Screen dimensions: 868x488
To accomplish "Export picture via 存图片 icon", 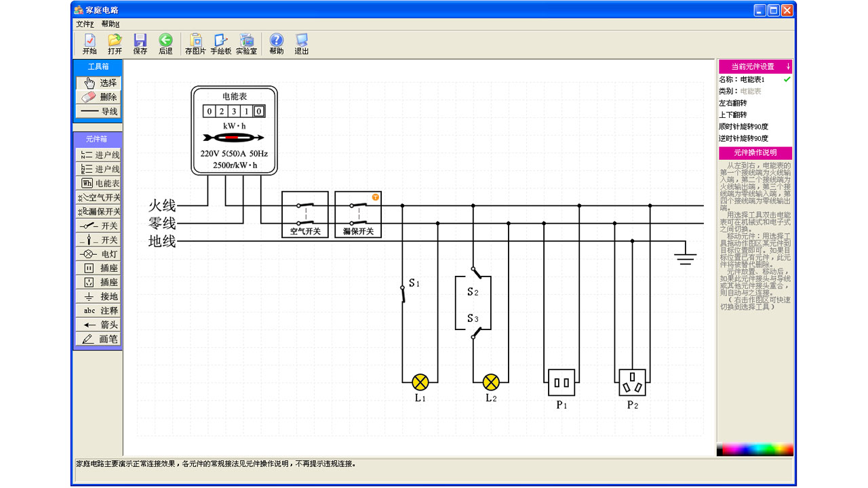I will [195, 44].
